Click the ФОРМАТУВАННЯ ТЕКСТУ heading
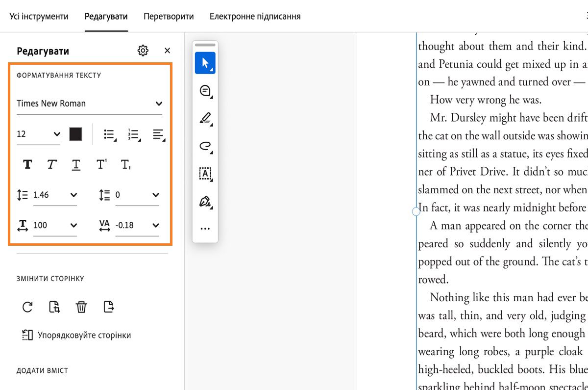This screenshot has height=390, width=588. click(59, 76)
